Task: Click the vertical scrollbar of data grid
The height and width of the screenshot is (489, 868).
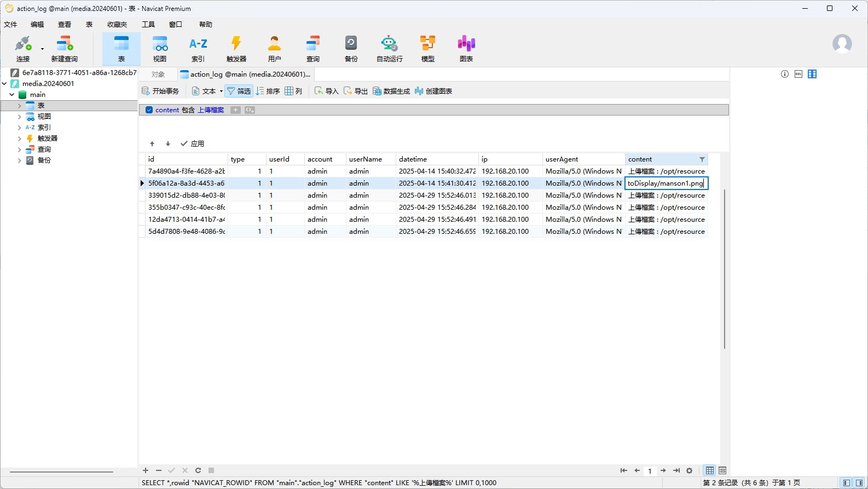Action: click(x=725, y=268)
